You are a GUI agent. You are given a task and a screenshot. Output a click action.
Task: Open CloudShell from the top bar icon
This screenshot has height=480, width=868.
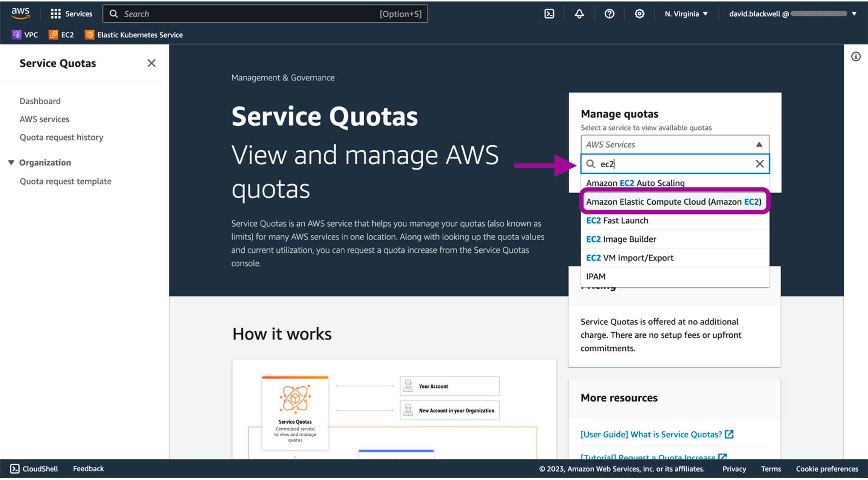pos(549,14)
